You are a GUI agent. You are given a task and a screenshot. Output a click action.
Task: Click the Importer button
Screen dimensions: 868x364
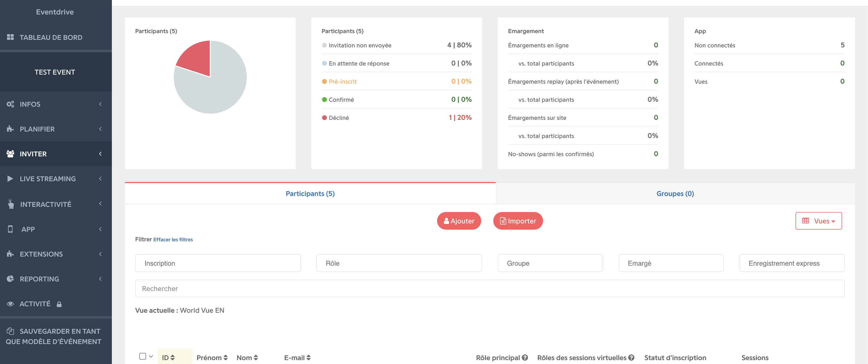[x=518, y=221]
